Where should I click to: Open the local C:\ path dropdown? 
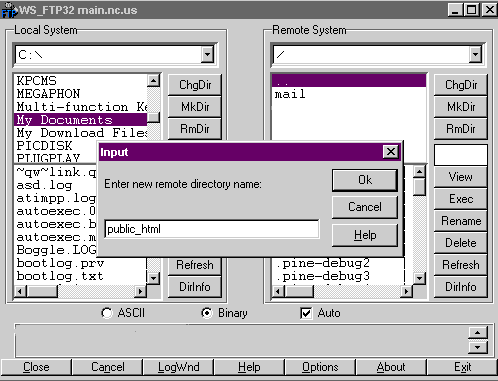coord(207,54)
